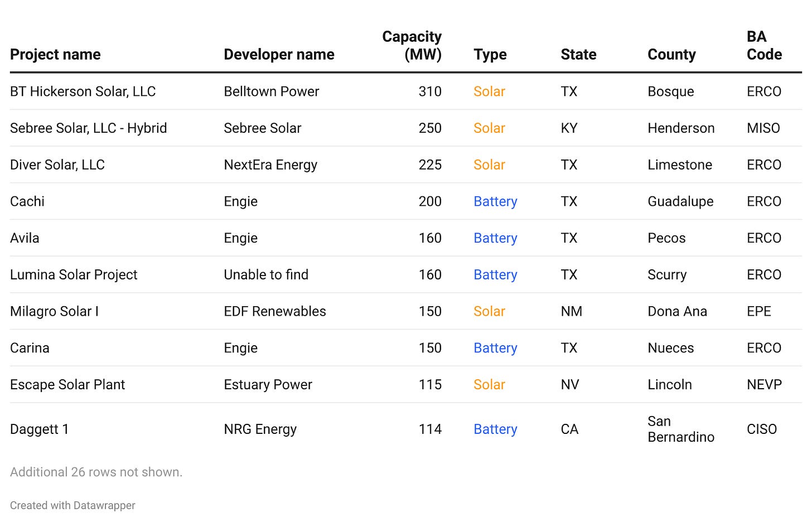Select the 'Avila' project cell
Image resolution: width=812 pixels, height=522 pixels.
[25, 238]
